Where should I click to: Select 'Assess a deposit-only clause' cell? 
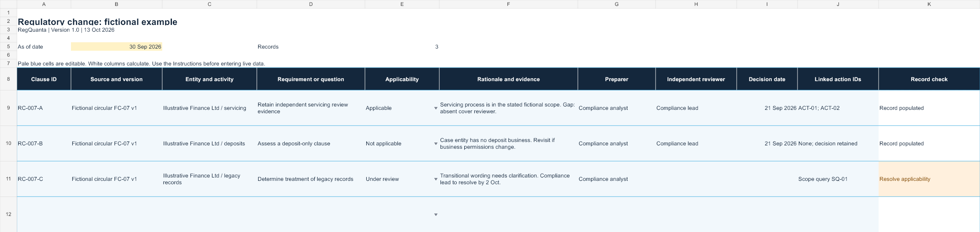click(x=311, y=143)
